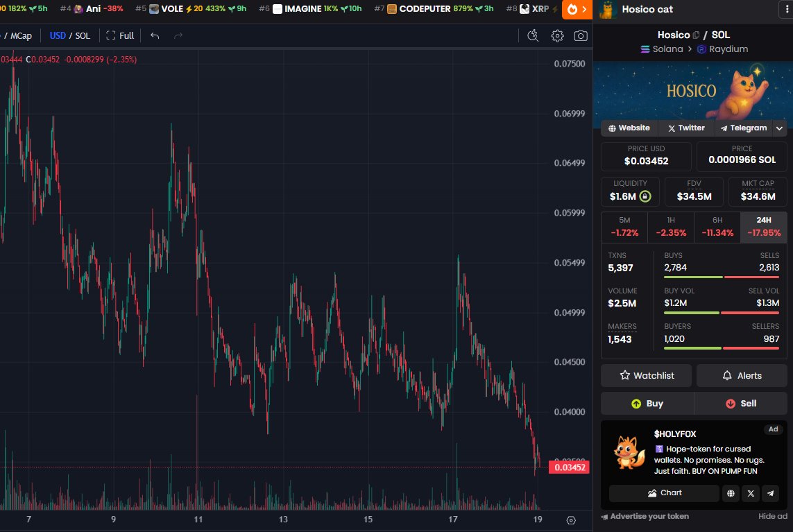Open HOLYFOX ad X/Twitter icon

[751, 493]
